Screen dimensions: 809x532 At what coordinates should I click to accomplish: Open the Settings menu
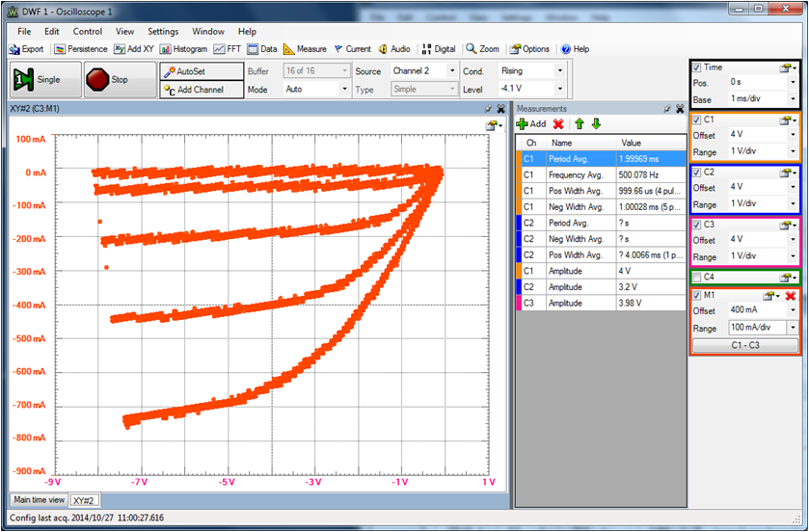click(x=163, y=31)
